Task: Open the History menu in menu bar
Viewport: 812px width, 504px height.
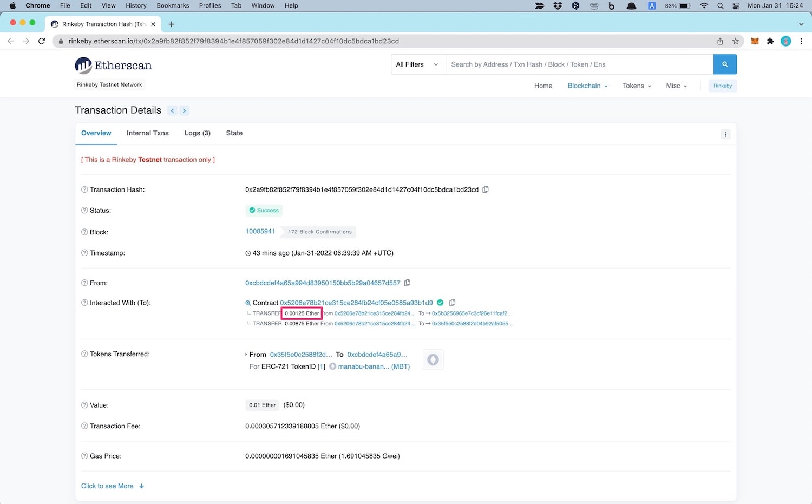Action: (136, 5)
